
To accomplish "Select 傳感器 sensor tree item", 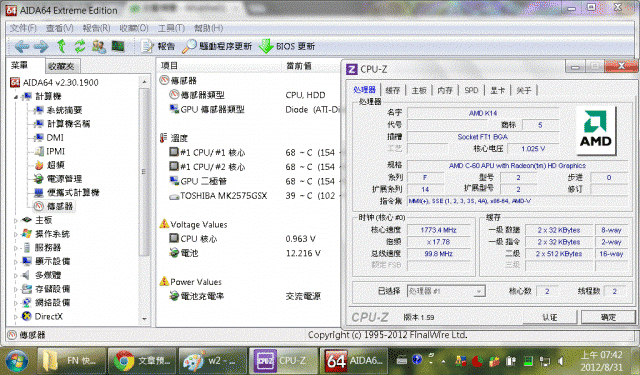I will point(54,206).
